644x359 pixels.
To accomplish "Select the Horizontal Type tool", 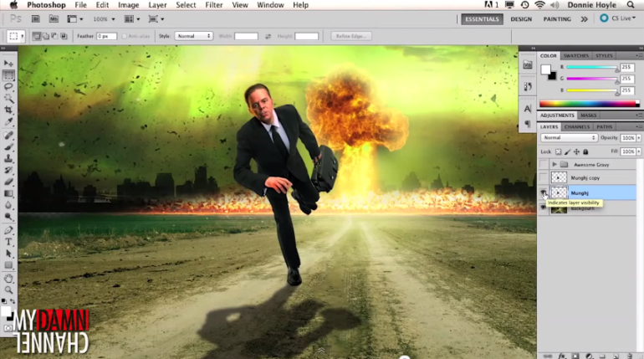I will (8, 242).
